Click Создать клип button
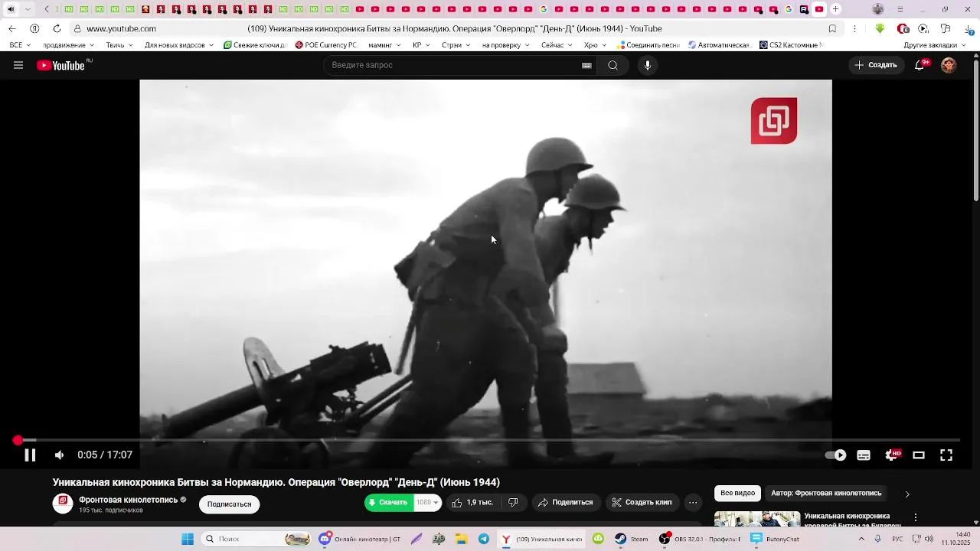The image size is (980, 551). click(642, 503)
